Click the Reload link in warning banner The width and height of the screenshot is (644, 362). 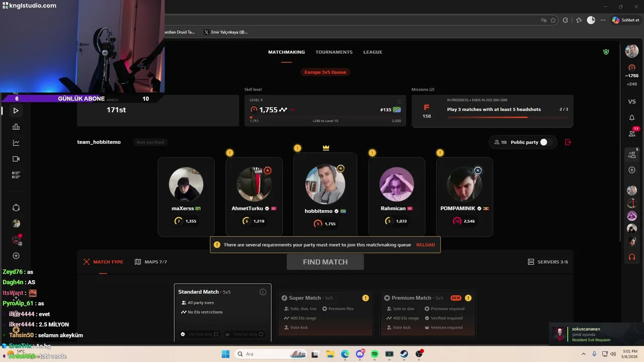(426, 245)
